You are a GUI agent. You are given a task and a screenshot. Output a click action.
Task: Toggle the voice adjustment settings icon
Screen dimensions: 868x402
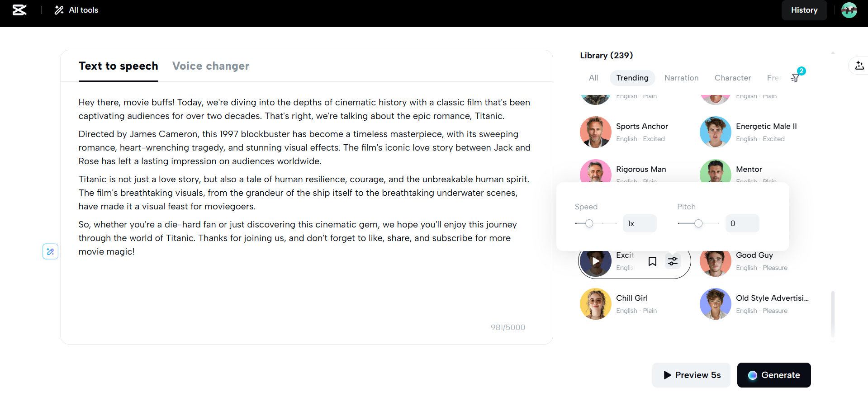(673, 261)
